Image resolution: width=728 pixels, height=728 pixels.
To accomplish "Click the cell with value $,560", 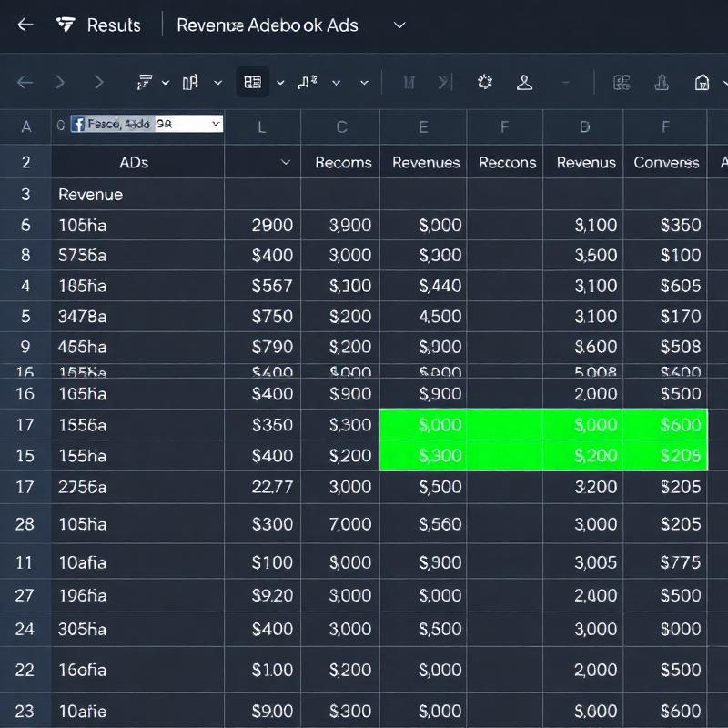I will coord(423,524).
